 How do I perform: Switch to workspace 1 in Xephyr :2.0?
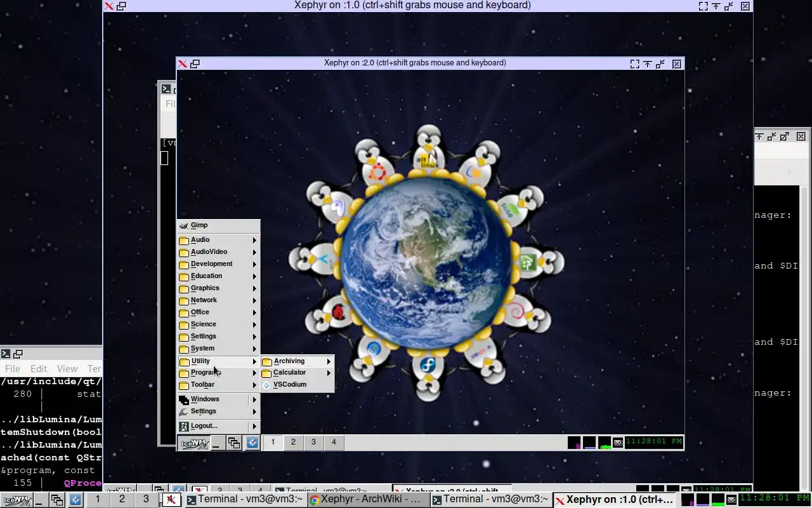(273, 442)
